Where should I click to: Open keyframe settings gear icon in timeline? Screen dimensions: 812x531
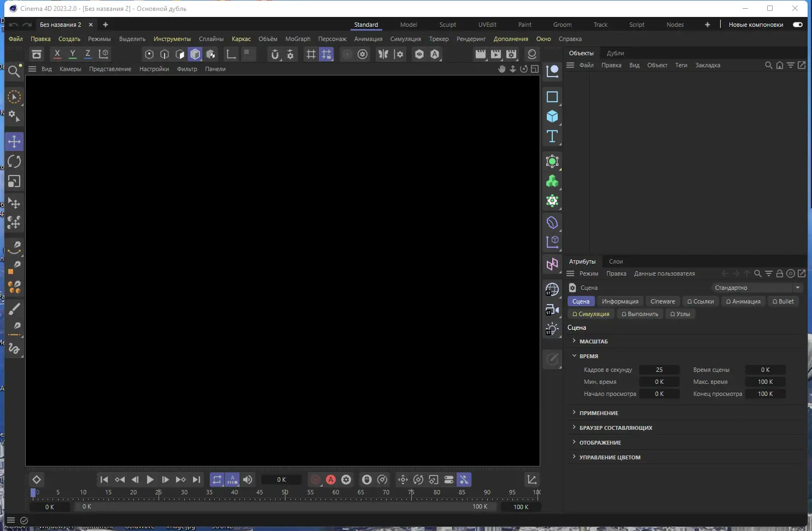pyautogui.click(x=346, y=480)
